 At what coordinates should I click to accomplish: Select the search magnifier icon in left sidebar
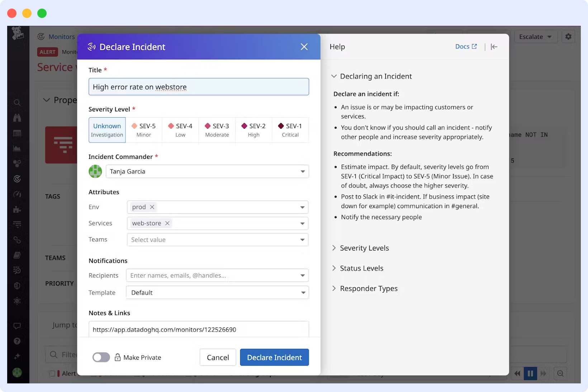[17, 103]
